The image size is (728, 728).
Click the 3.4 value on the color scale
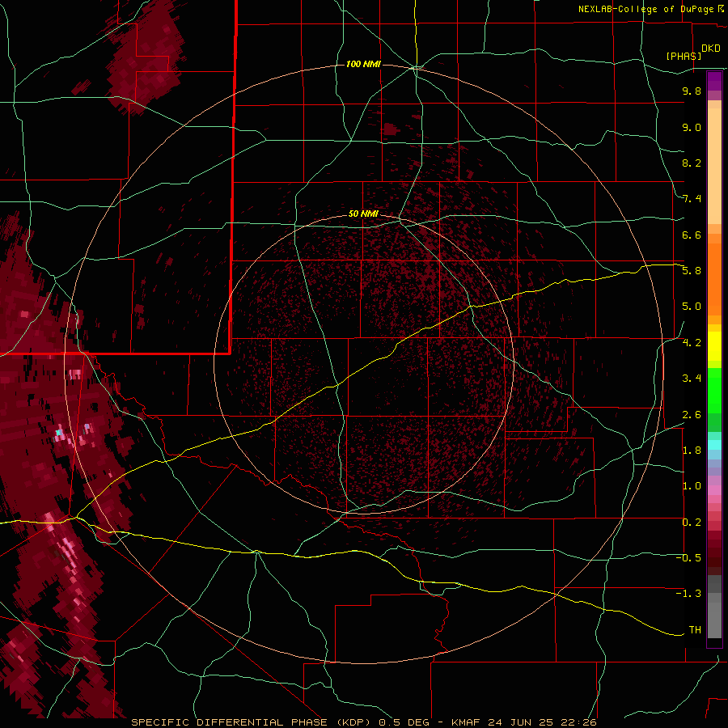coord(692,379)
